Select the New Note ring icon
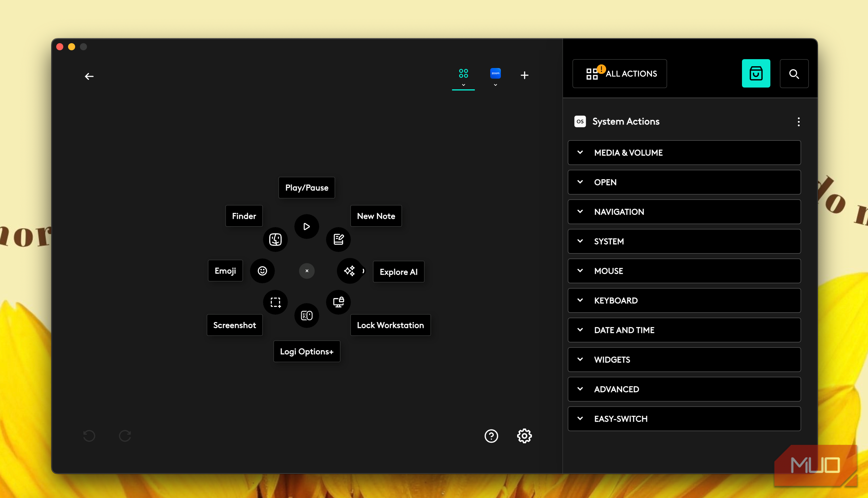Image resolution: width=868 pixels, height=498 pixels. tap(338, 240)
